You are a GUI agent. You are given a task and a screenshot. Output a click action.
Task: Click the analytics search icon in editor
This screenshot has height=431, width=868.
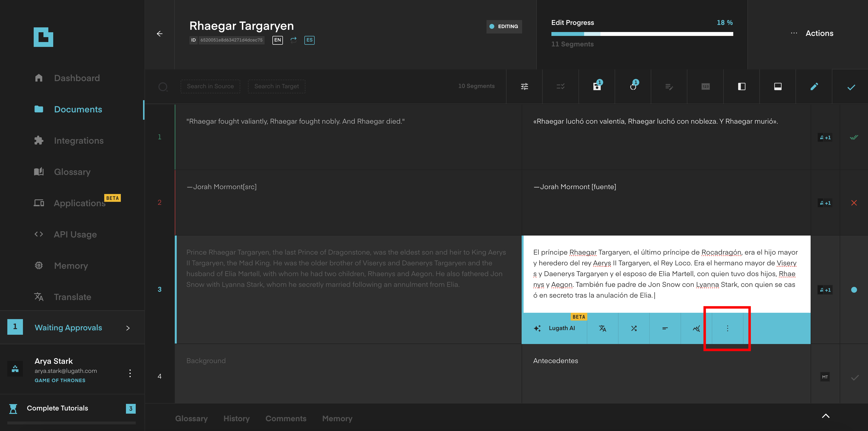(x=696, y=328)
